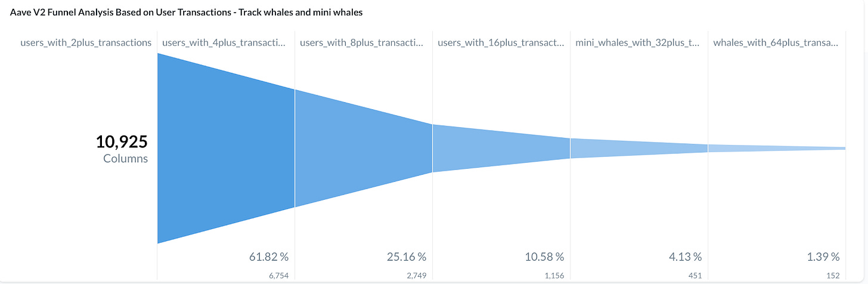This screenshot has height=284, width=868.
Task: Click the darkest blue first funnel segment
Action: [226, 148]
